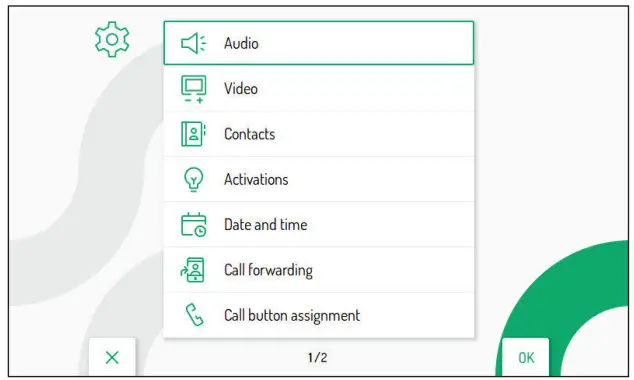
Task: Select the Contacts menu item
Action: coord(319,134)
